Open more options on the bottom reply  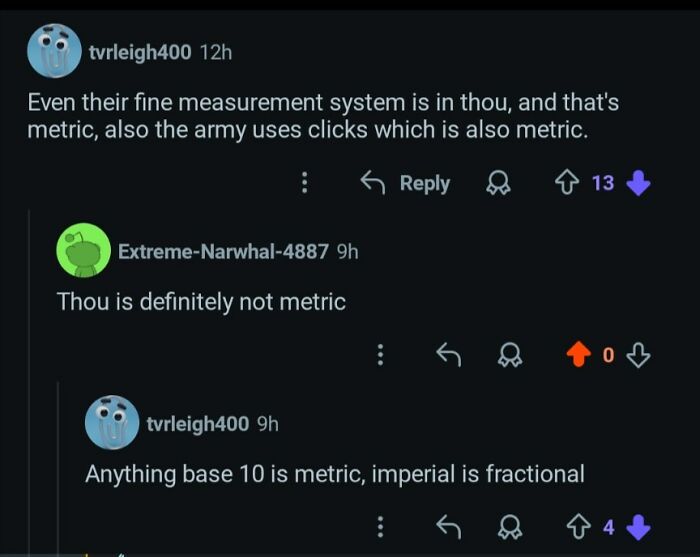(x=380, y=525)
